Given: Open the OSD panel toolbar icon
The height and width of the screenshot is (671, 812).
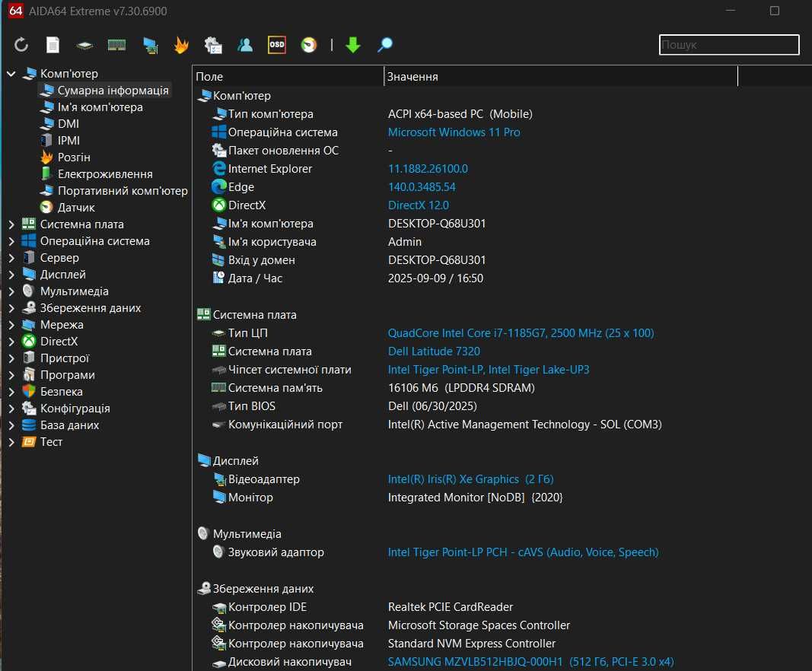Looking at the screenshot, I should click(276, 45).
